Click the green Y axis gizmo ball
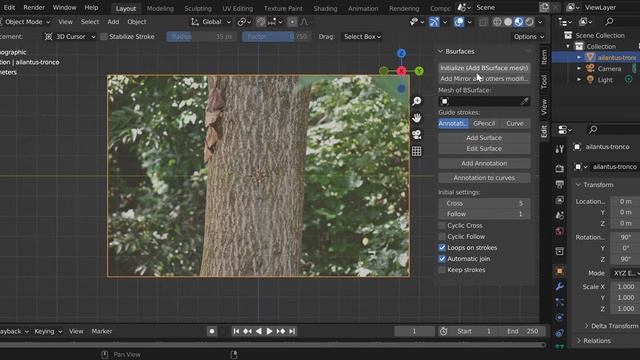Image resolution: width=640 pixels, height=360 pixels. 419,71
